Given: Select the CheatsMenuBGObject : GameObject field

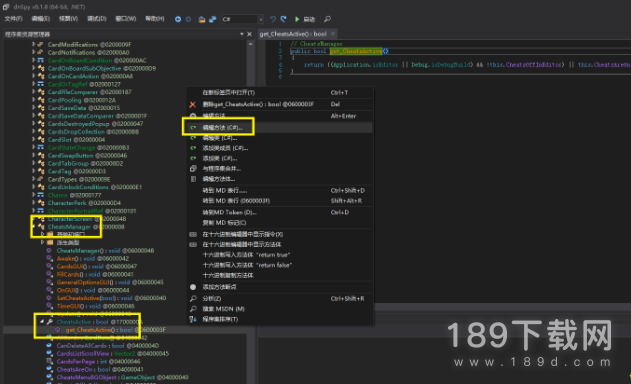Looking at the screenshot, I should tap(122, 378).
